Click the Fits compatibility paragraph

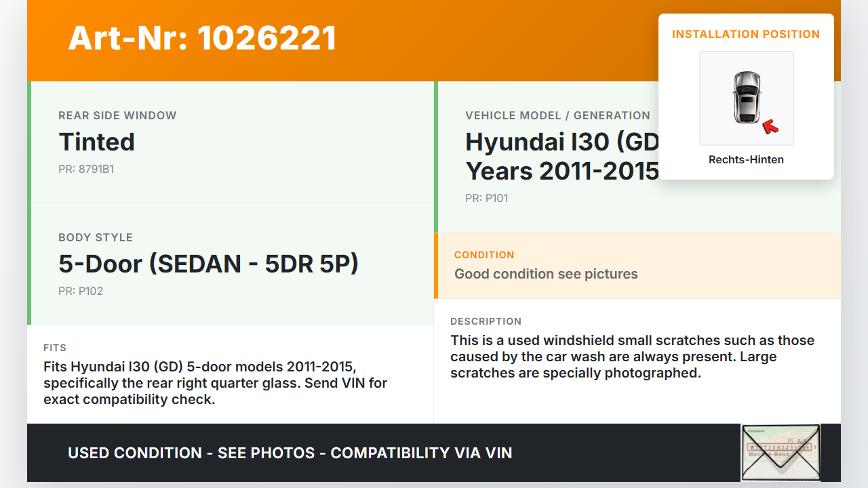coord(215,383)
